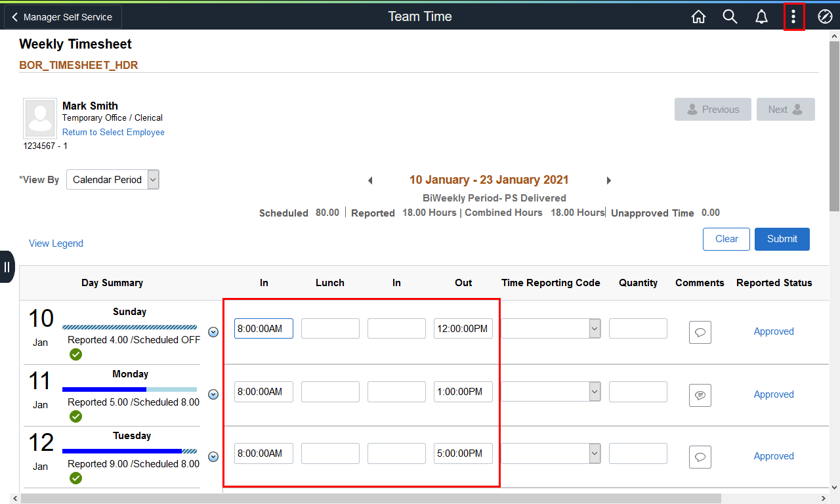Screen dimensions: 840x504
Task: Go to next period with right arrow
Action: coord(608,180)
